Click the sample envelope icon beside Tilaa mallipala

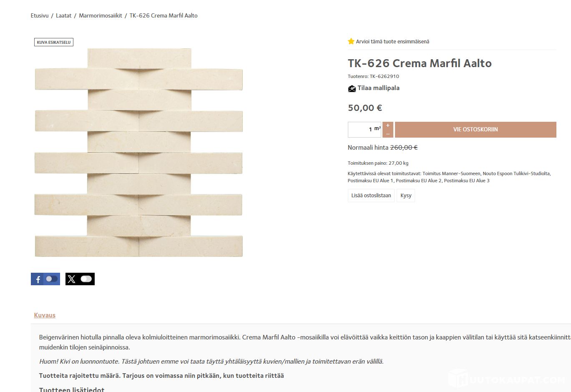click(x=352, y=88)
